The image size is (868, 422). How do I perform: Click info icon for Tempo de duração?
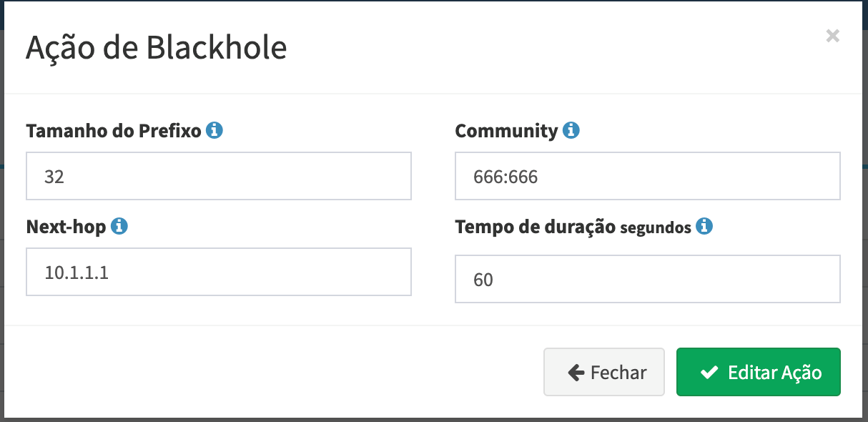(x=705, y=227)
